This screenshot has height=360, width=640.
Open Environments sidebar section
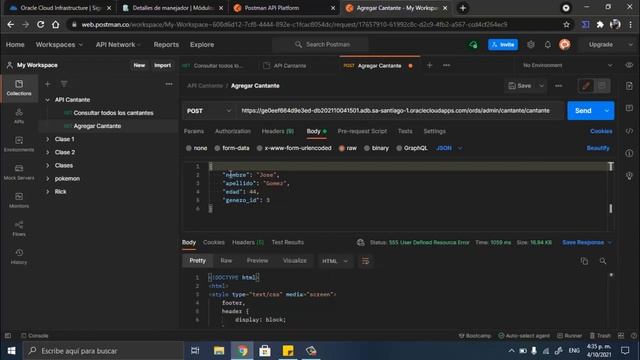19,144
